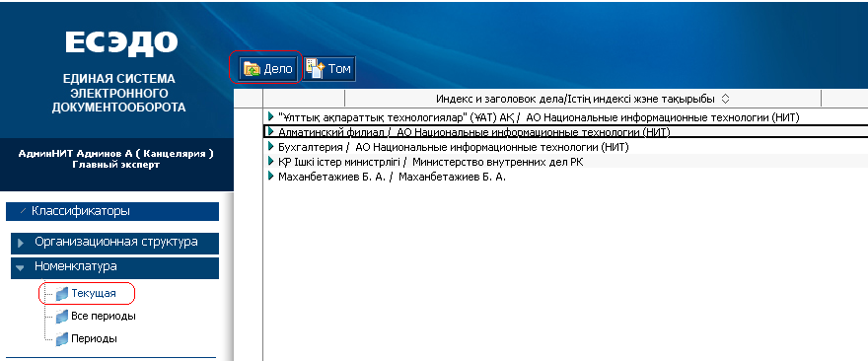Click the ЕСЭДО logo
868x361 pixels.
(x=121, y=44)
